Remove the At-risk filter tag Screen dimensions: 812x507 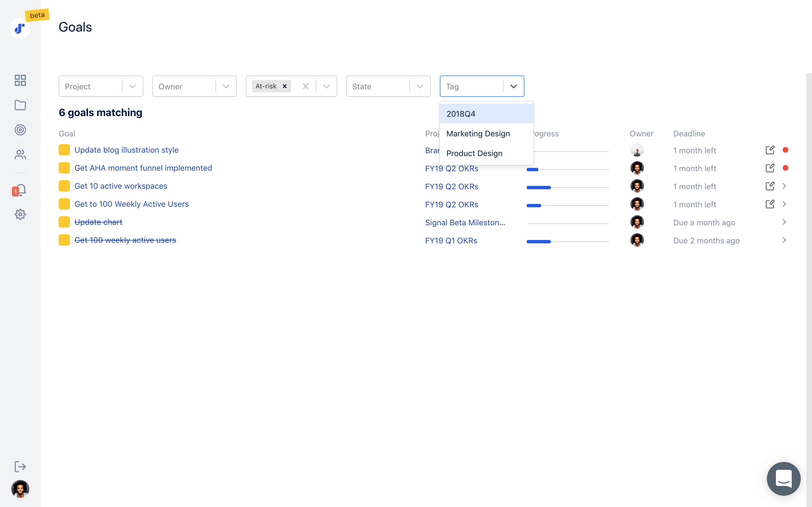285,86
